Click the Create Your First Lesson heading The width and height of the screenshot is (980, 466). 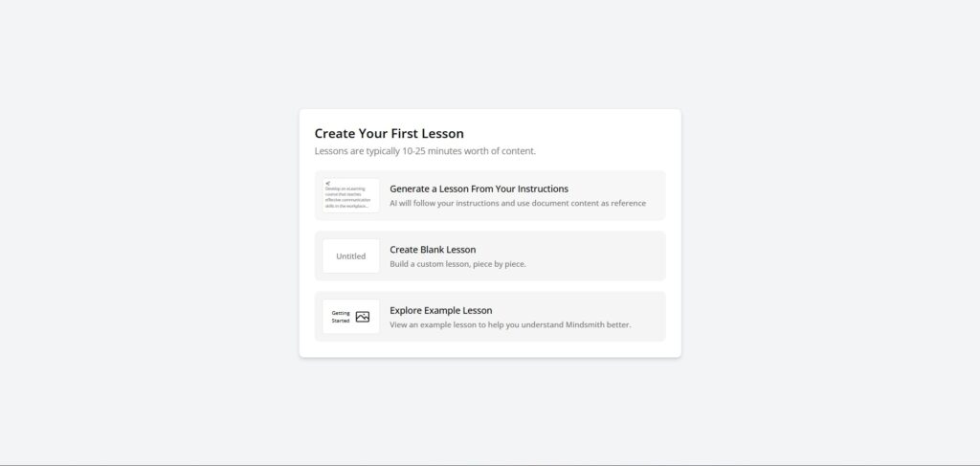389,134
